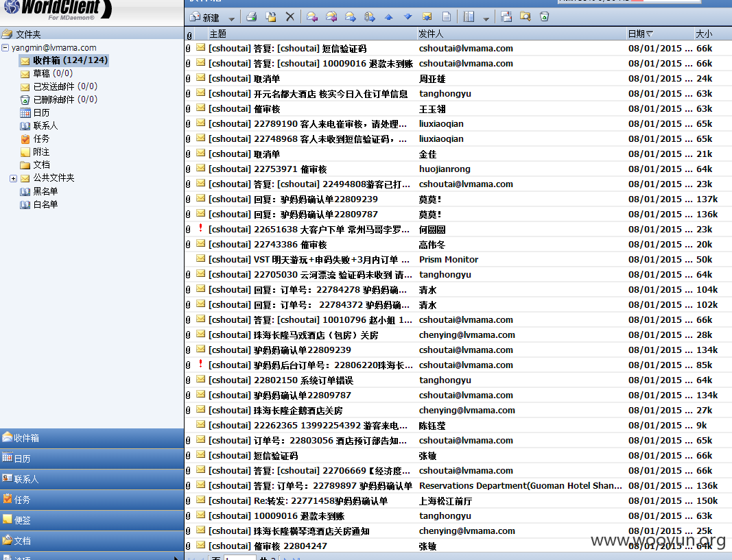Click the X delete icon in toolbar
The image size is (732, 560).
[x=290, y=16]
